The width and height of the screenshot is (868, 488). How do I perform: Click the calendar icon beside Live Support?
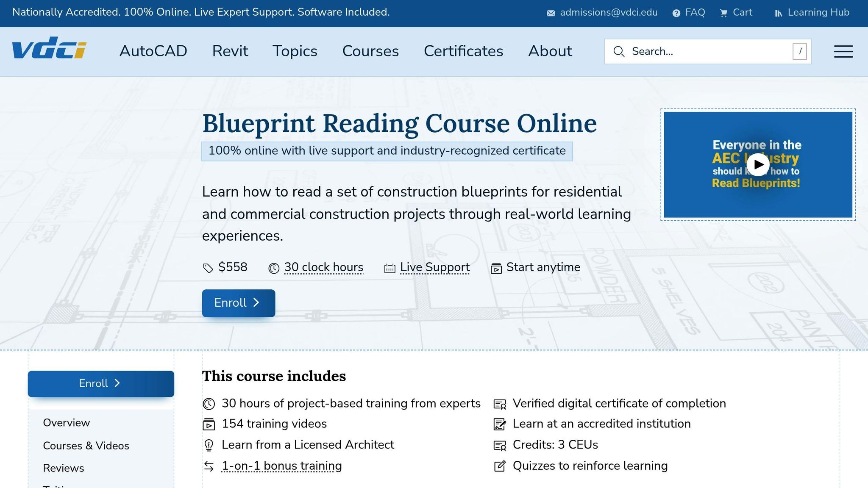click(389, 268)
